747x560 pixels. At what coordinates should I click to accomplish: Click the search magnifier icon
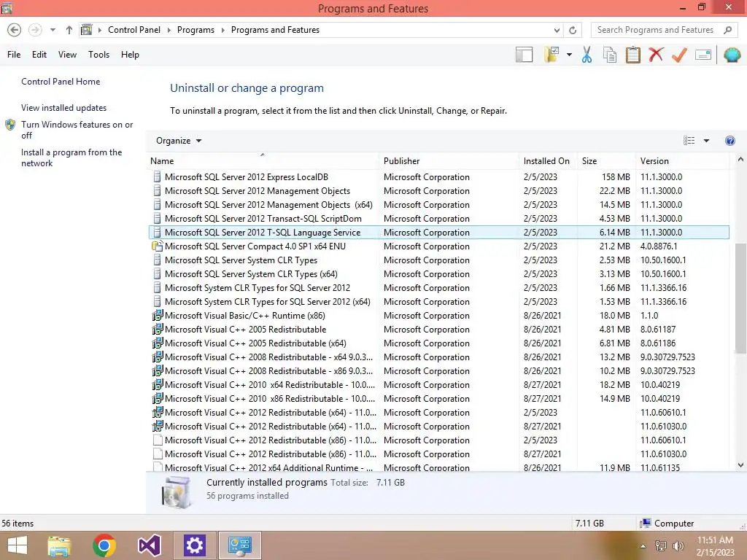(x=727, y=30)
